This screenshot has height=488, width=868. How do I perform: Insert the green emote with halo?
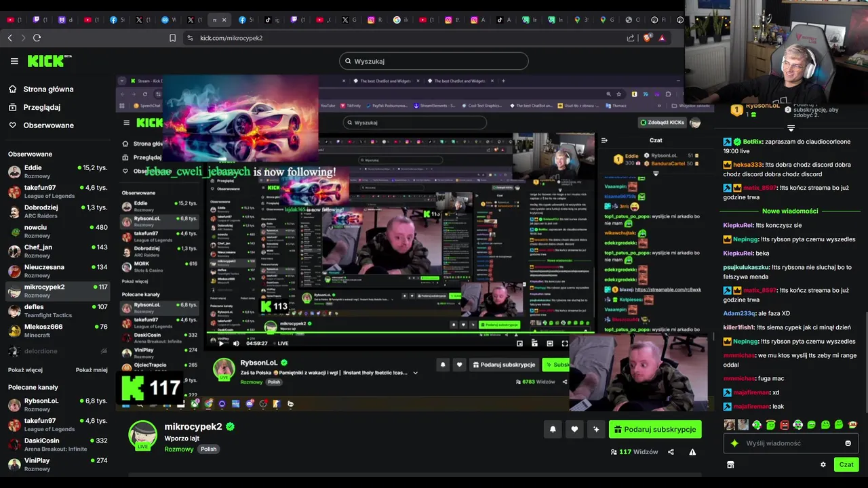pos(771,425)
